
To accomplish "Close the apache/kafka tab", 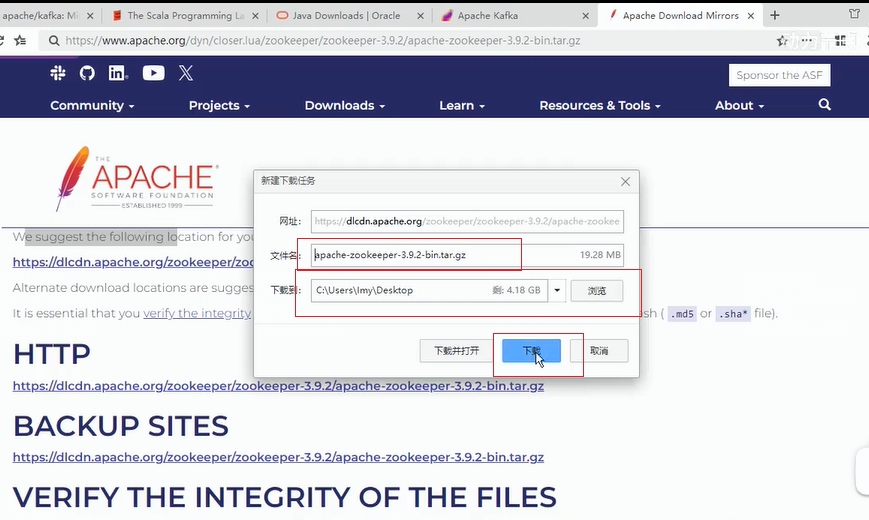I will tap(90, 16).
